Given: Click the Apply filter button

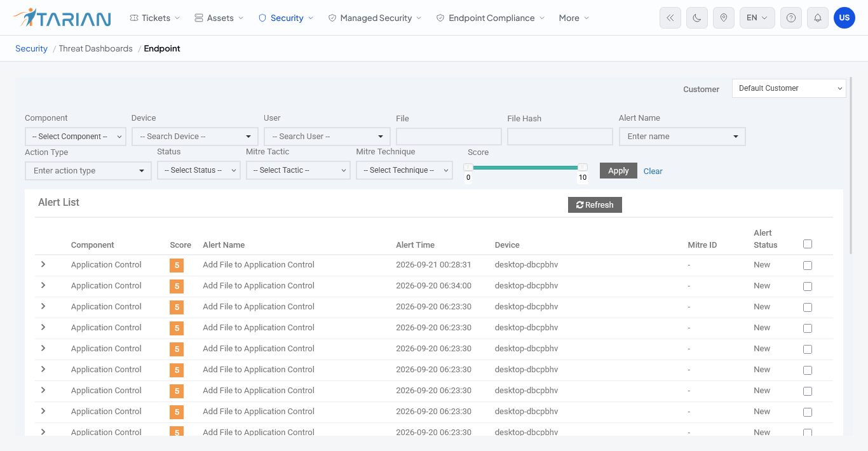Looking at the screenshot, I should (x=618, y=170).
